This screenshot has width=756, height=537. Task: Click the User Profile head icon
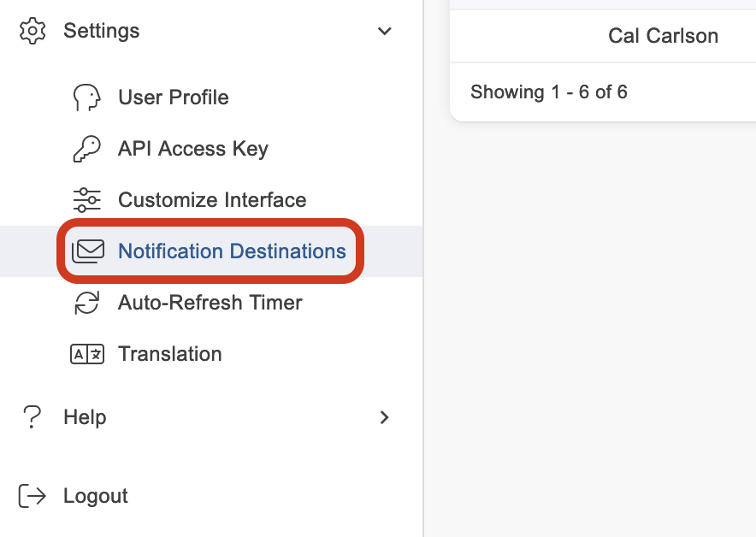click(x=86, y=97)
